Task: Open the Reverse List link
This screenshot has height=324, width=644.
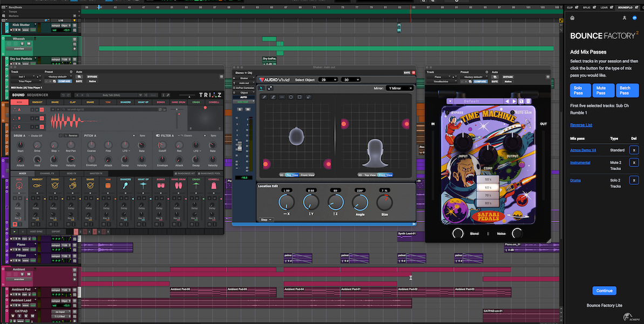Action: tap(581, 125)
